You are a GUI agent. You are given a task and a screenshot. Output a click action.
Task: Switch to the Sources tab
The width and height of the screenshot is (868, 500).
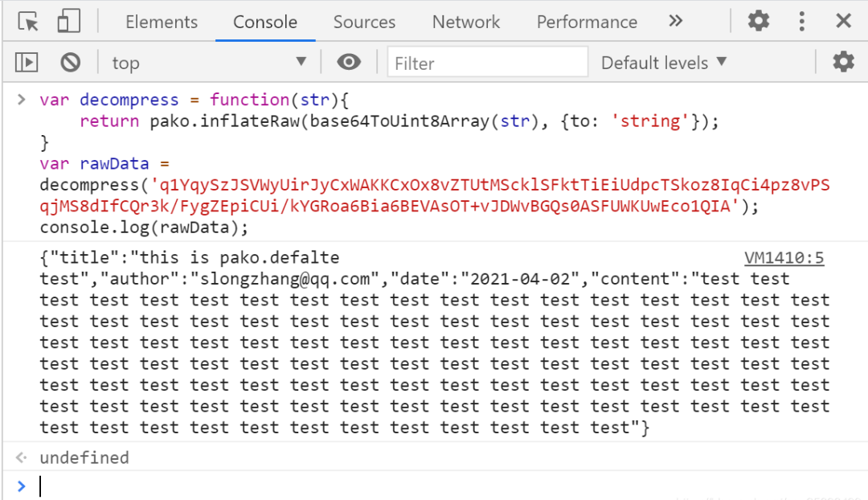click(364, 23)
